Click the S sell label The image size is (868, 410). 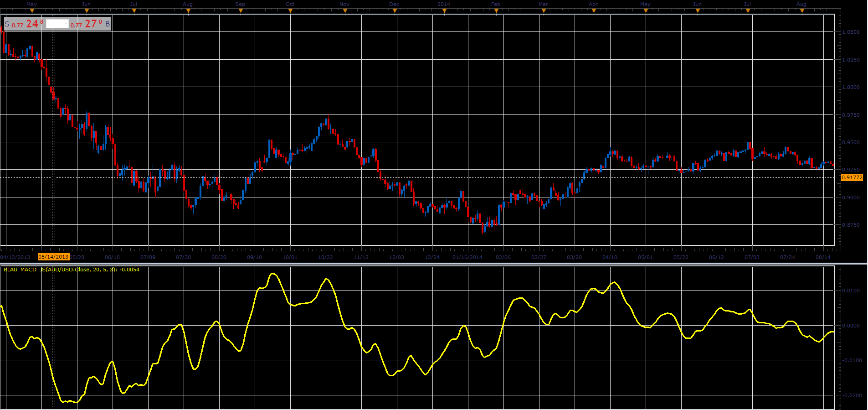pos(7,24)
